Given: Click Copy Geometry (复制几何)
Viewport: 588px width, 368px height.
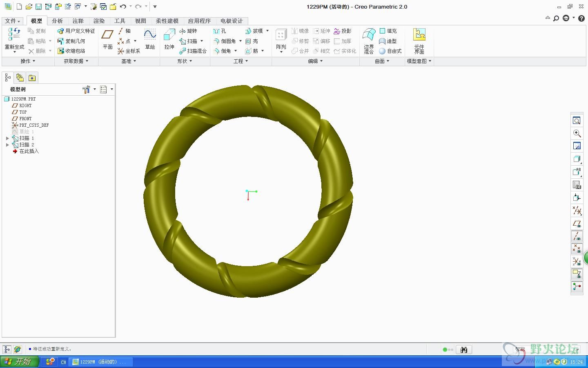Looking at the screenshot, I should coord(71,41).
